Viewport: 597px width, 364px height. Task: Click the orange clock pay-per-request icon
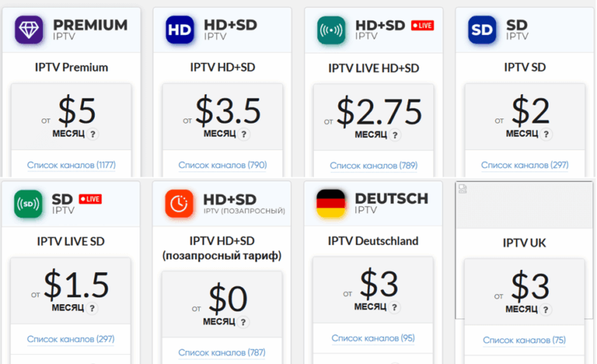180,204
